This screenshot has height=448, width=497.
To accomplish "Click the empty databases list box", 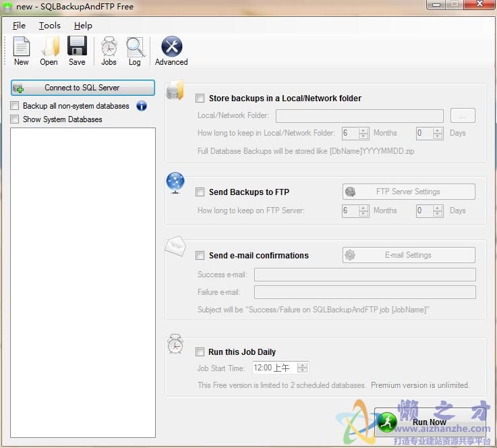I will (83, 283).
